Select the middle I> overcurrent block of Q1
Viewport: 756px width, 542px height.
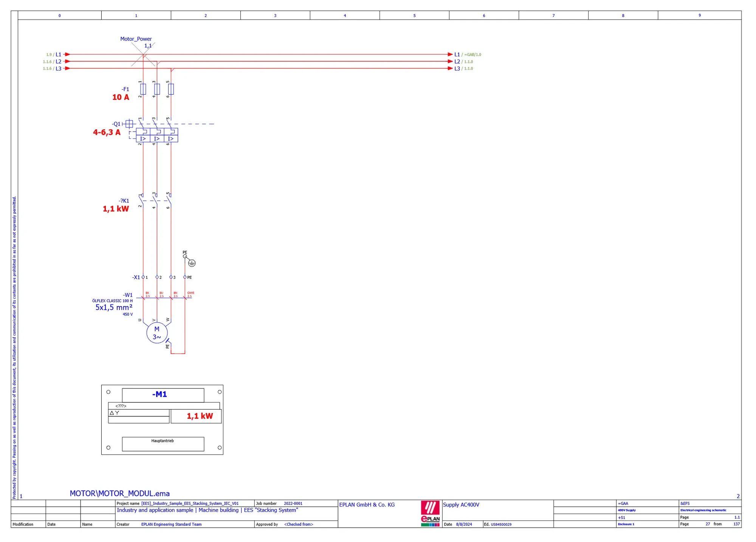pyautogui.click(x=157, y=139)
